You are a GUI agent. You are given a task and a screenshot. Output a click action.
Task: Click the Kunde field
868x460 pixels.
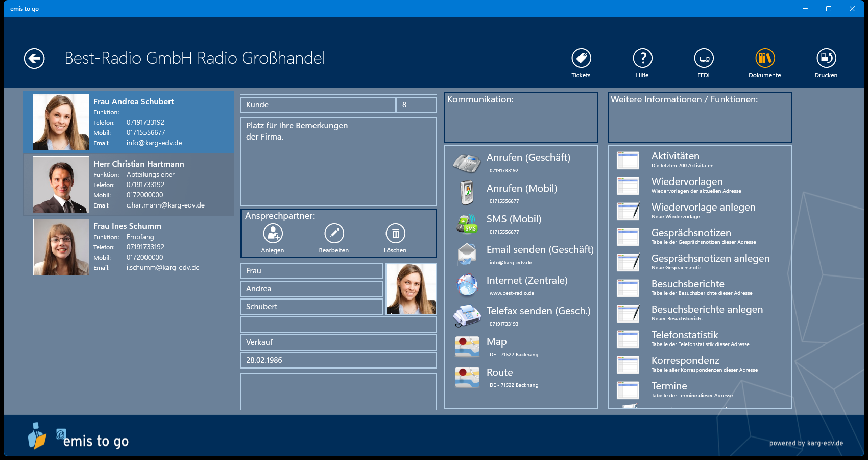(318, 105)
